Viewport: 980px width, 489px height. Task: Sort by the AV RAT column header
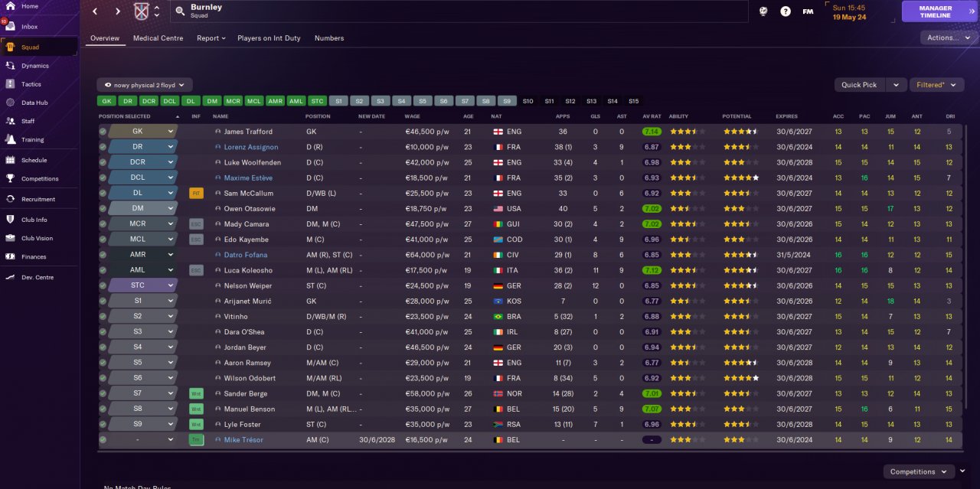pos(651,116)
